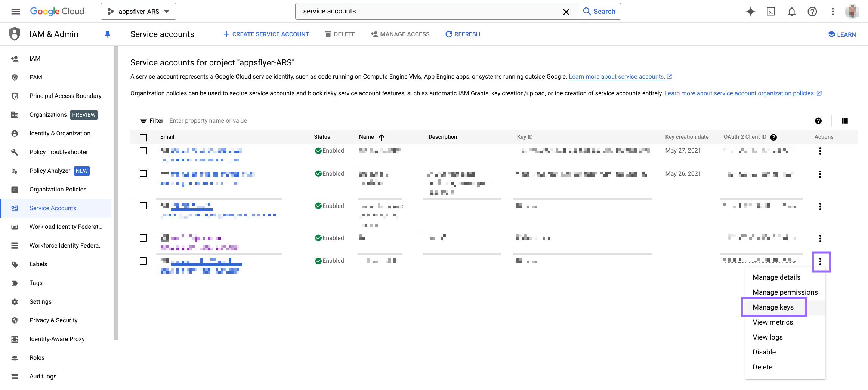Unpin IAM & Admin with pin icon

coord(108,34)
